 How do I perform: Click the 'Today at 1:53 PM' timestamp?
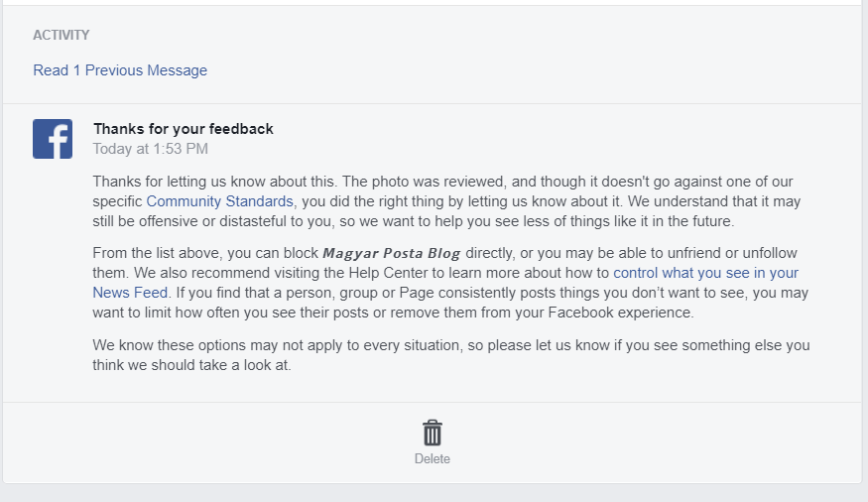point(151,149)
